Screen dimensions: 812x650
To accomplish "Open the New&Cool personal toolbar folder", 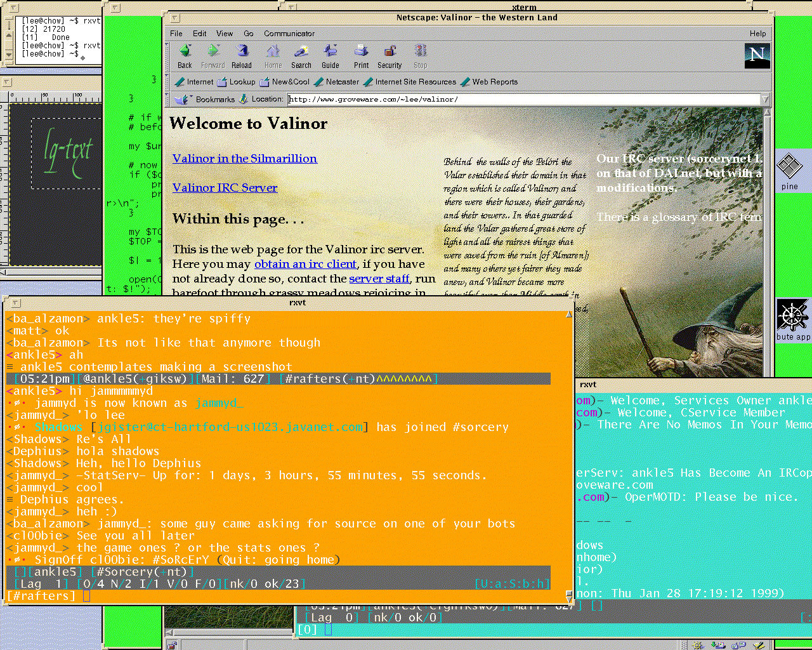I will [284, 82].
